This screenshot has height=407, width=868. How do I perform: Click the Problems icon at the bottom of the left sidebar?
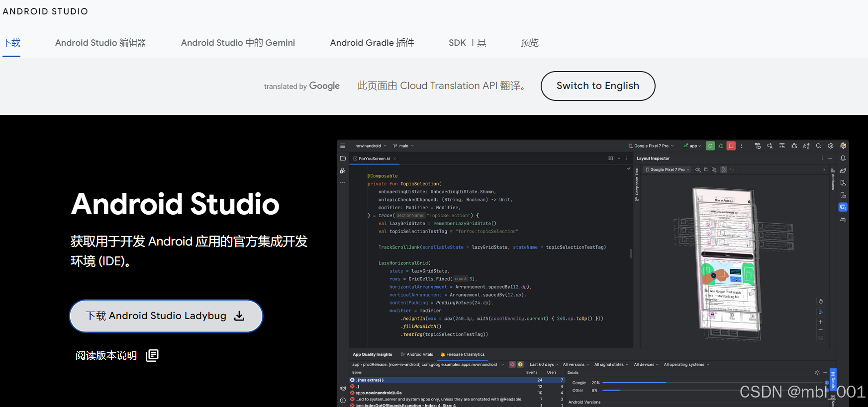tap(343, 400)
